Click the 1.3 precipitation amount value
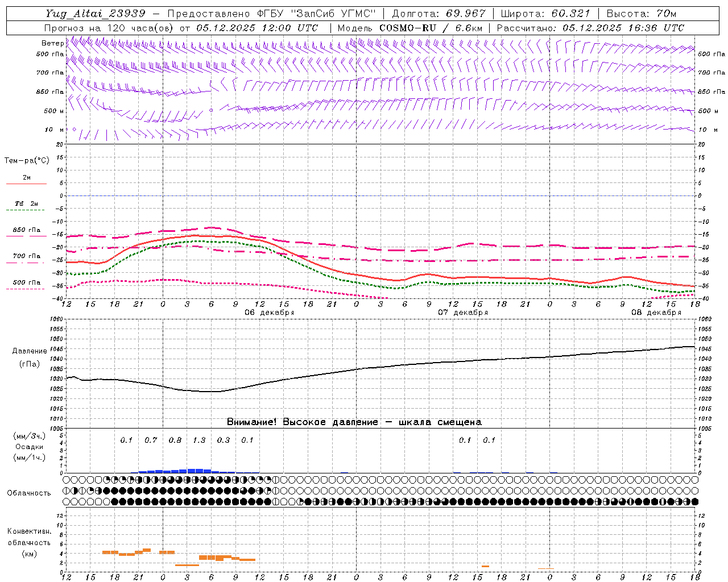The width and height of the screenshot is (728, 582). coord(199,440)
